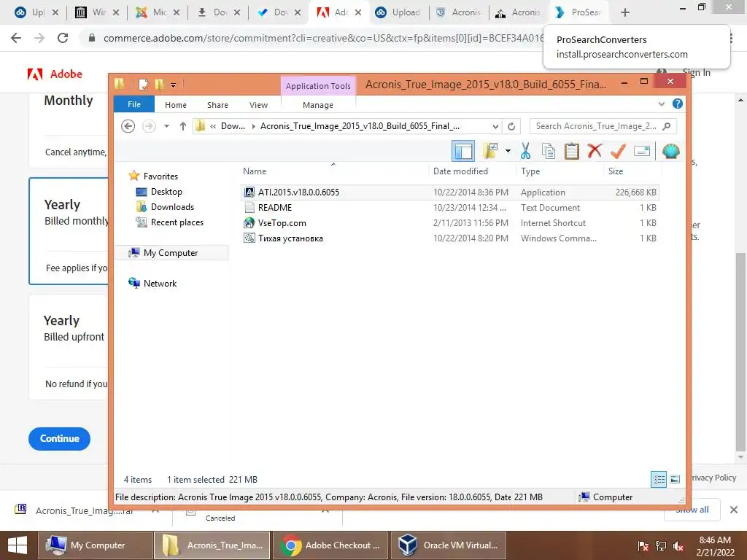
Task: Switch to Details view icon
Action: pos(659,479)
